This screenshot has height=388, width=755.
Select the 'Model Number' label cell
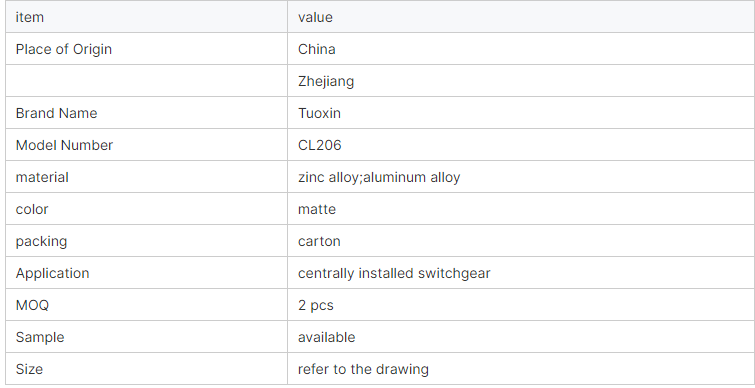pyautogui.click(x=146, y=145)
